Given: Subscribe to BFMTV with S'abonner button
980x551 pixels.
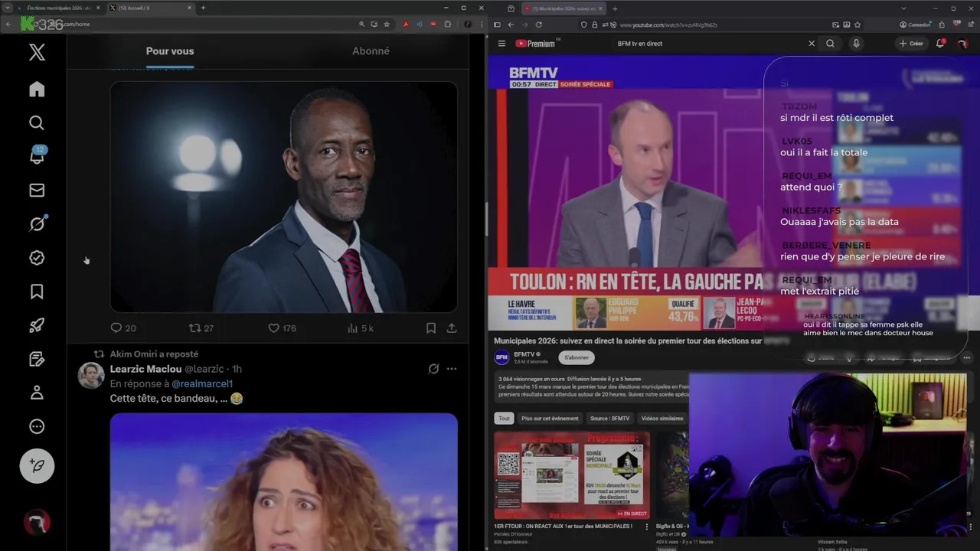Looking at the screenshot, I should coord(577,357).
